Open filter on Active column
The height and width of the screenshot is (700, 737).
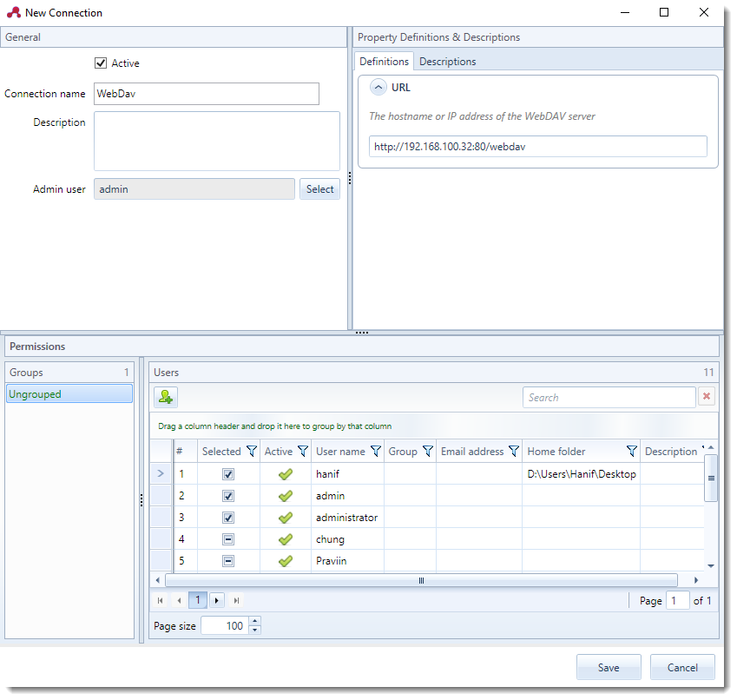303,452
